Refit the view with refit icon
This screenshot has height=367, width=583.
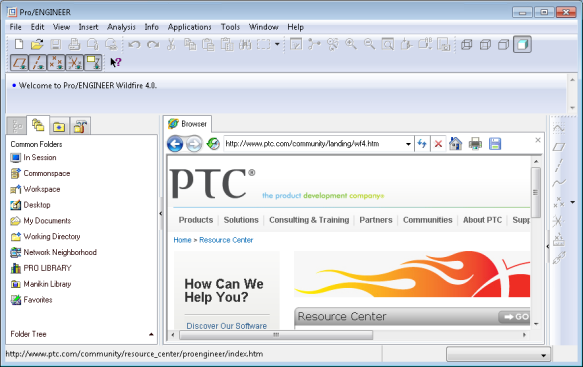[388, 44]
